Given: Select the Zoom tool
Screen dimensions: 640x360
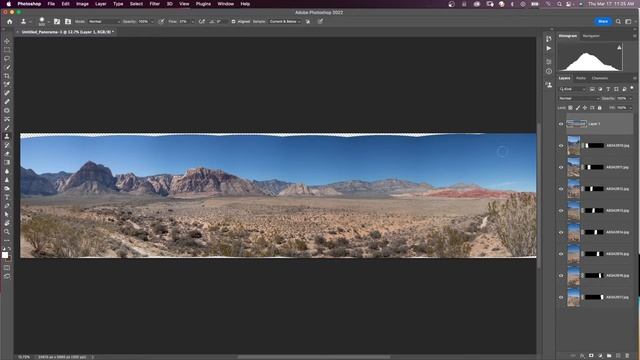Looking at the screenshot, I should [x=7, y=231].
